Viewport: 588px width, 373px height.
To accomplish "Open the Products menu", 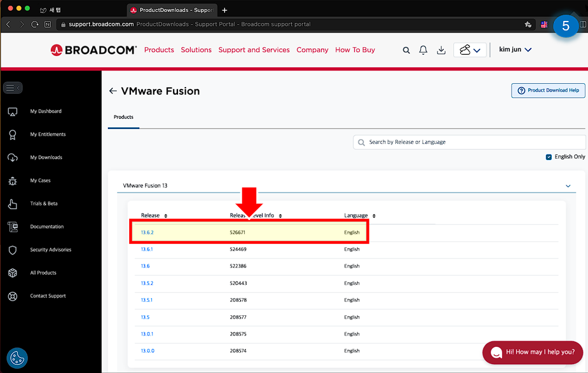I will click(x=159, y=50).
